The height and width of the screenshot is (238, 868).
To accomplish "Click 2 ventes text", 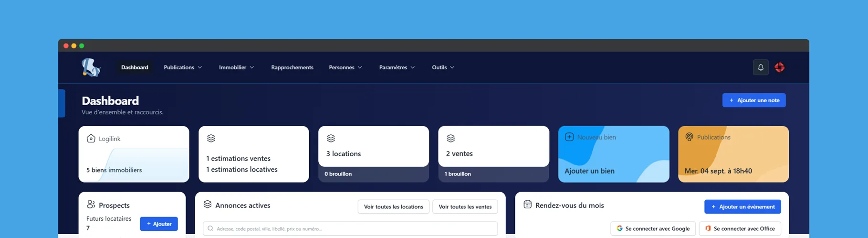I will click(x=460, y=153).
